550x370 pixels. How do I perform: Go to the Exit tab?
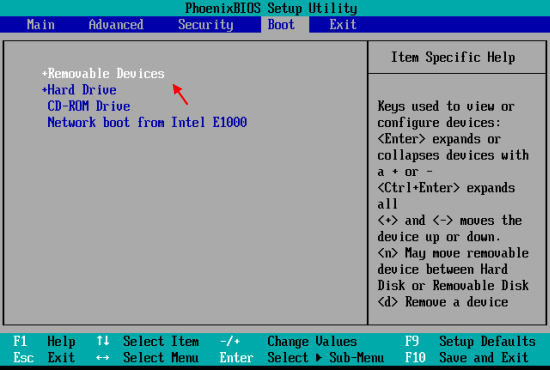[343, 25]
